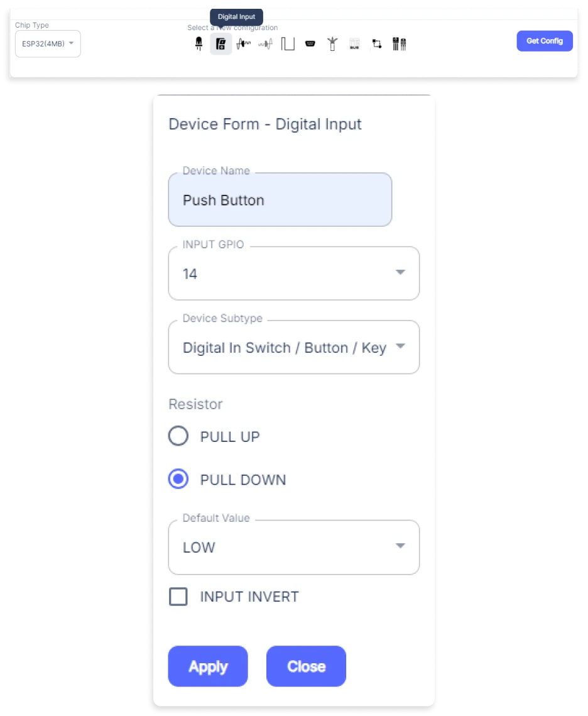Image resolution: width=588 pixels, height=716 pixels.
Task: Click the Device Name text field
Action: coord(280,201)
